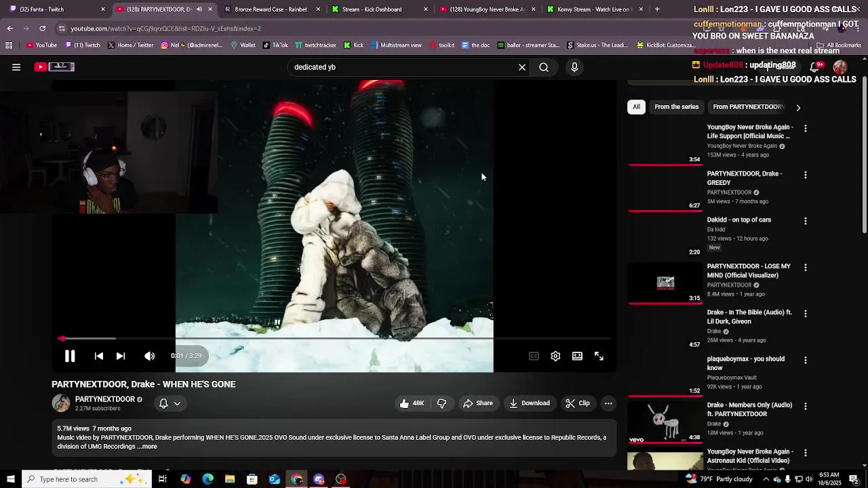This screenshot has height=488, width=868.
Task: Go back in browser history
Action: pos(9,28)
